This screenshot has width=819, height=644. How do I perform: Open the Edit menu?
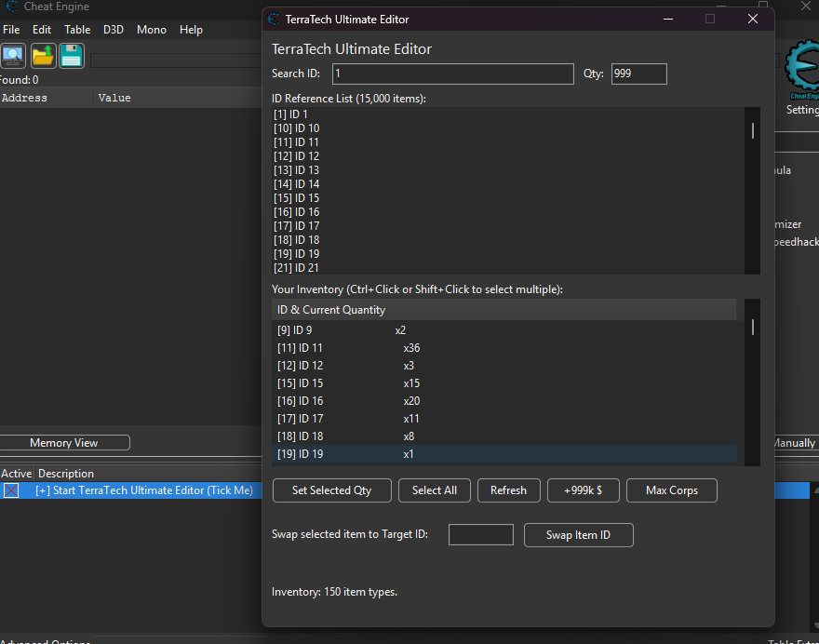42,30
